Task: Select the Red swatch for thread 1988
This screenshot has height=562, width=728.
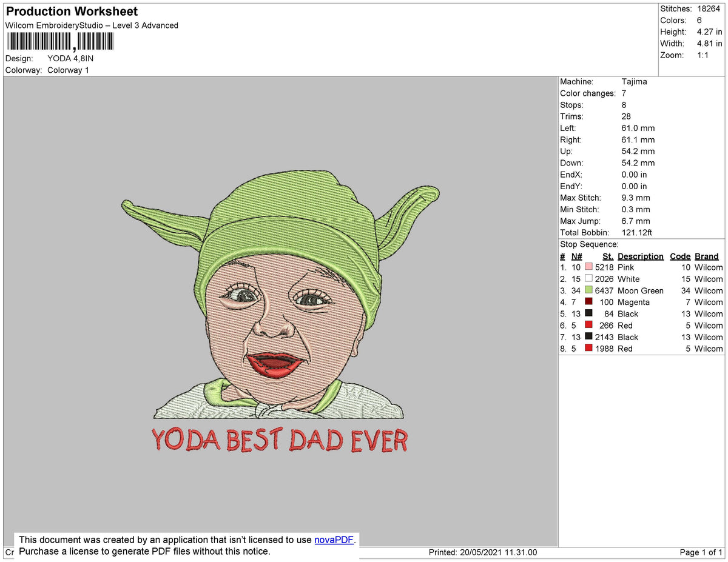Action: pyautogui.click(x=587, y=348)
